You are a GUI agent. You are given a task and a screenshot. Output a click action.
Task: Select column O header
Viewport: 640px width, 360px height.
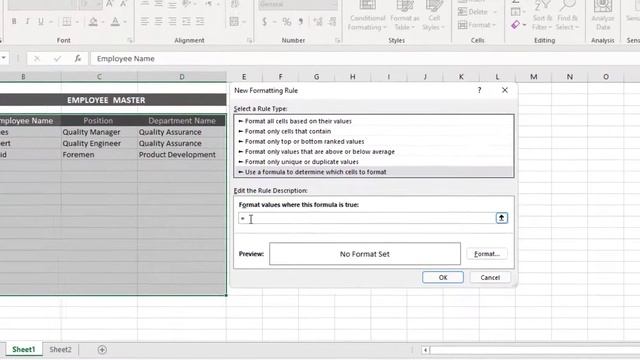pos(606,77)
